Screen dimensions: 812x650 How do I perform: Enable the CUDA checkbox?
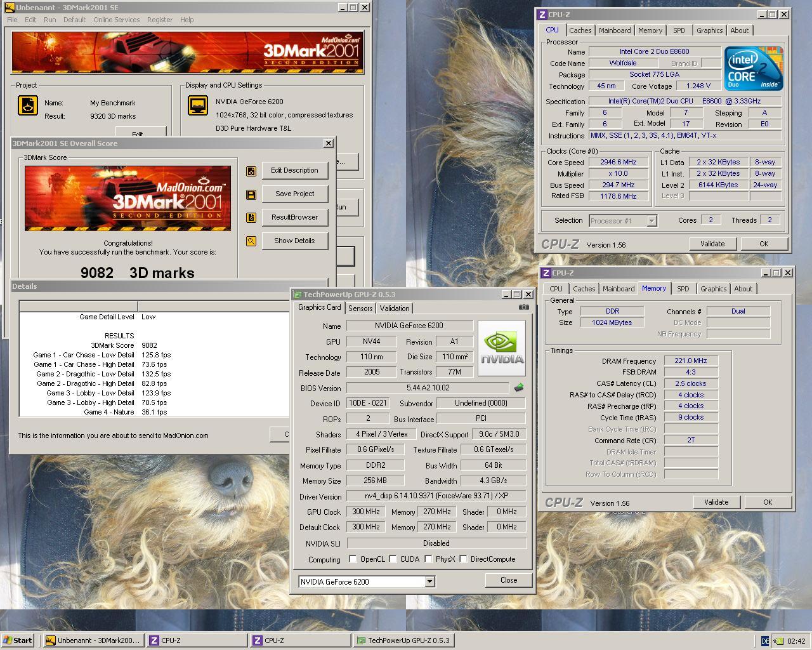coord(393,559)
